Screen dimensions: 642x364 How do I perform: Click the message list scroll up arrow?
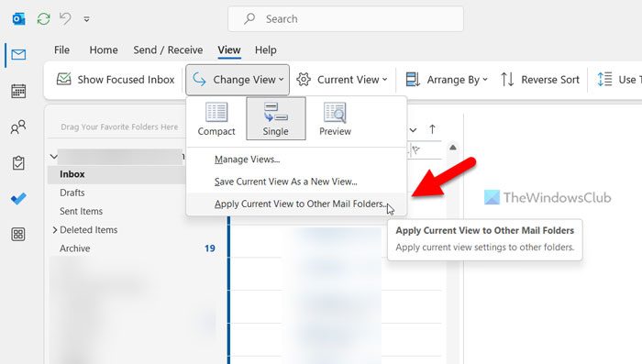[453, 148]
